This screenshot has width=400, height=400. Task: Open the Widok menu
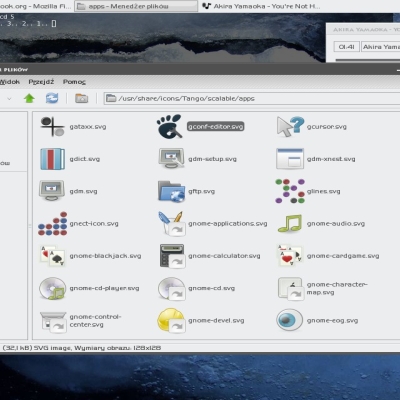pos(10,82)
